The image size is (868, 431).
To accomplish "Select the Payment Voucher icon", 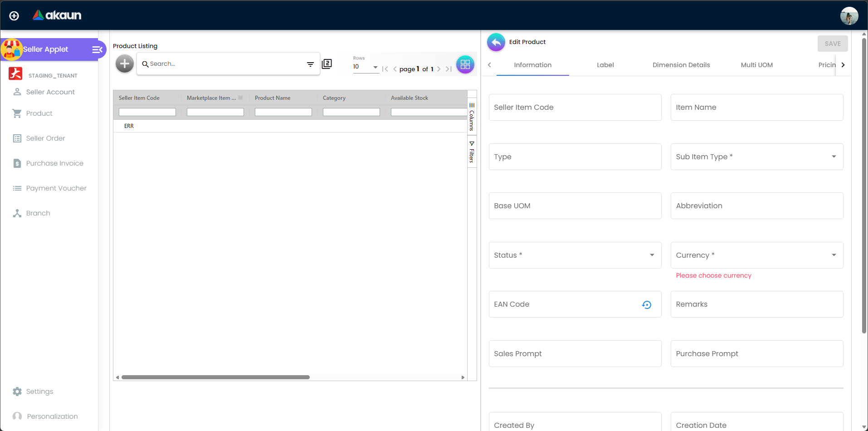I will point(17,188).
